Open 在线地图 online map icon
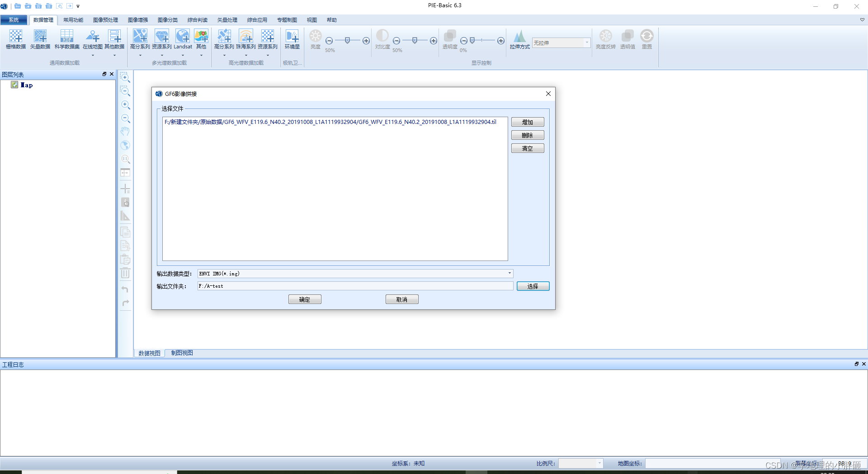The height and width of the screenshot is (474, 868). (93, 36)
